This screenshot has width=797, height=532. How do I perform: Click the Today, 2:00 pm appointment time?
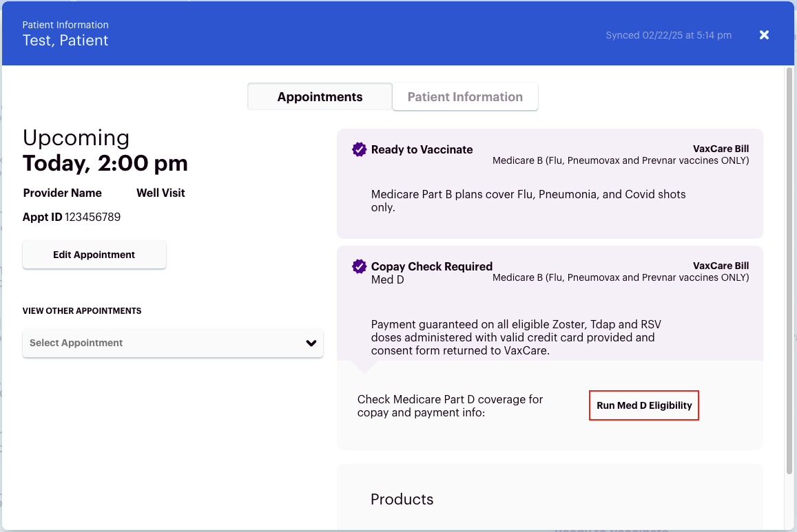click(105, 163)
